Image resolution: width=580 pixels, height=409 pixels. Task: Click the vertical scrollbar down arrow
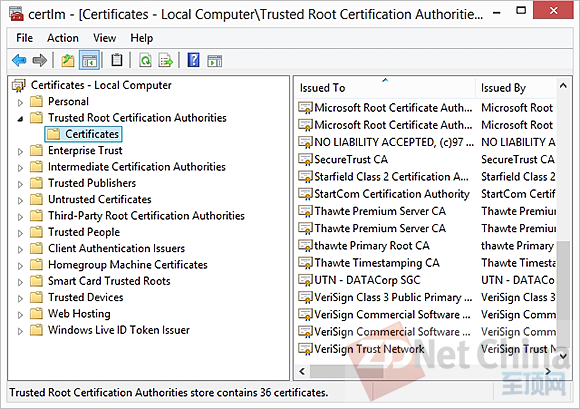coord(563,356)
